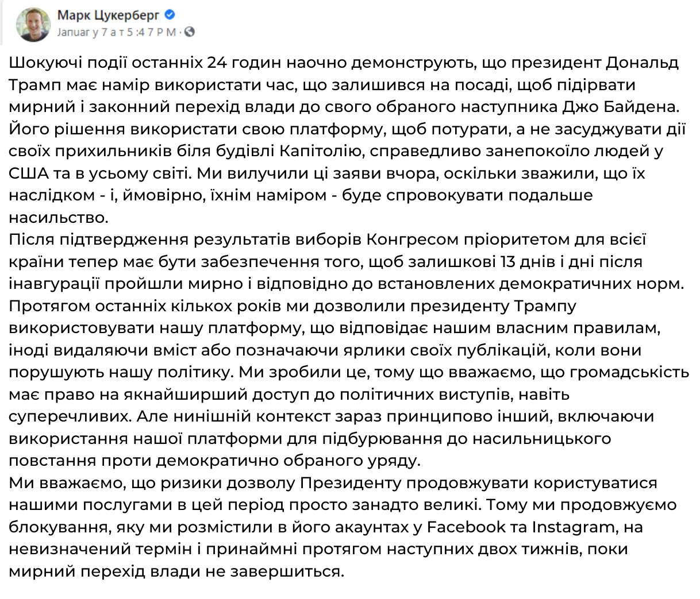Screen dimensions: 700x599
Task: Click the word США in the post
Action: click(30, 173)
